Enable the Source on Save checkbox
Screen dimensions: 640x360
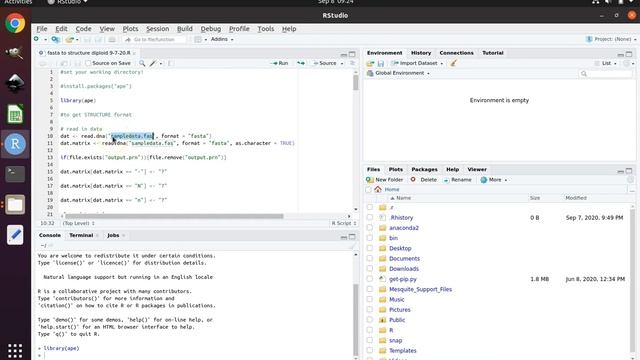click(x=88, y=63)
